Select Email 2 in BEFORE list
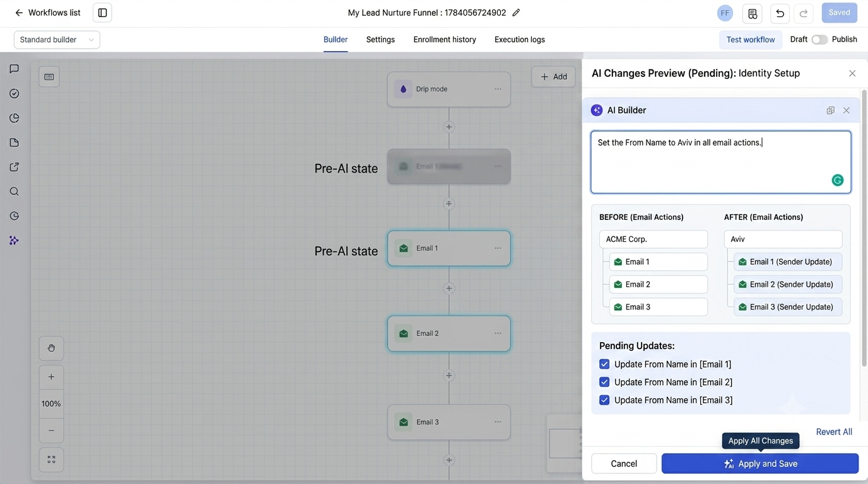868x484 pixels. (x=659, y=284)
